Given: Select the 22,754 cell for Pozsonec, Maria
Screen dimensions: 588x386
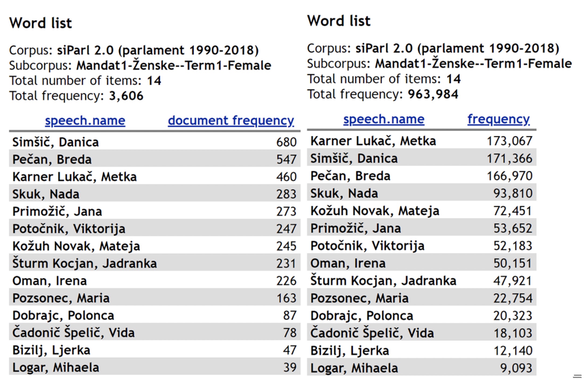Looking at the screenshot, I should (513, 298).
